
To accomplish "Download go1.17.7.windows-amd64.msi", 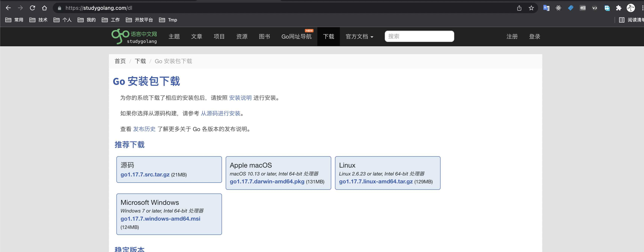I will (160, 219).
